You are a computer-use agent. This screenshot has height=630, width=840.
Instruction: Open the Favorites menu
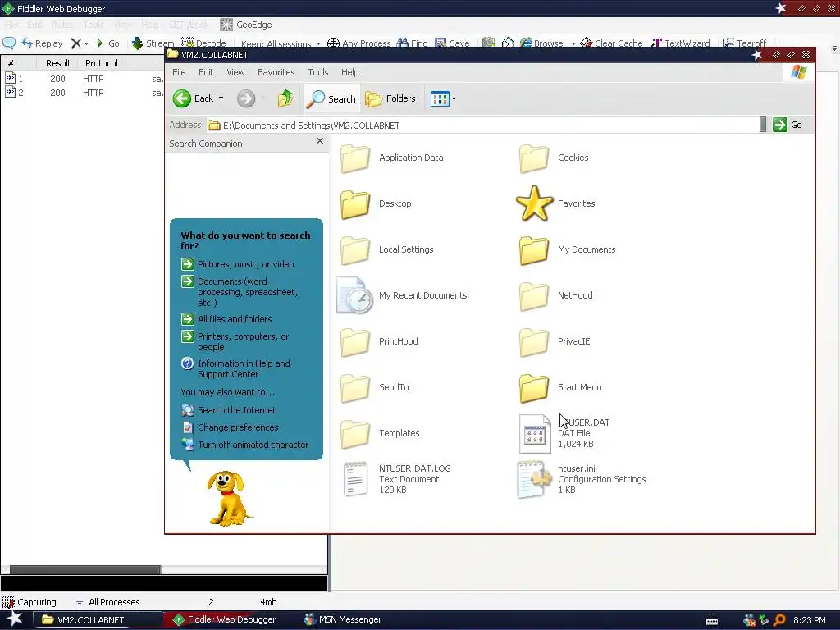[x=276, y=72]
